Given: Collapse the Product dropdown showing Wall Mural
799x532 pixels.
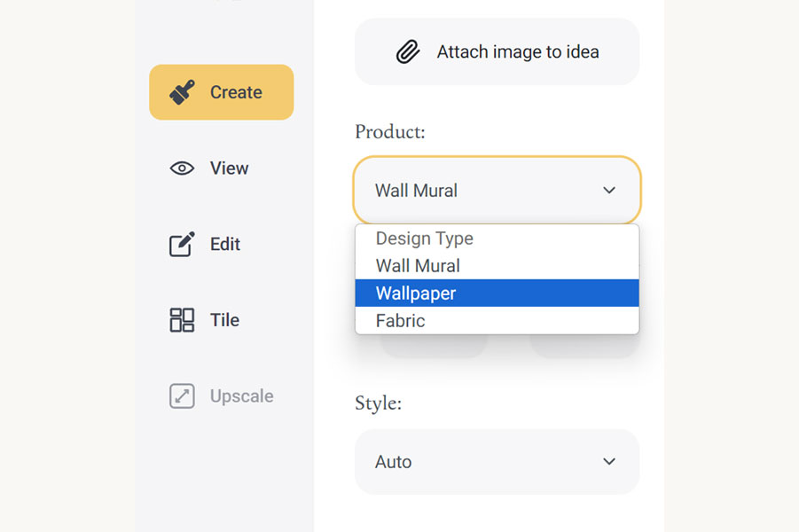Looking at the screenshot, I should tap(497, 190).
